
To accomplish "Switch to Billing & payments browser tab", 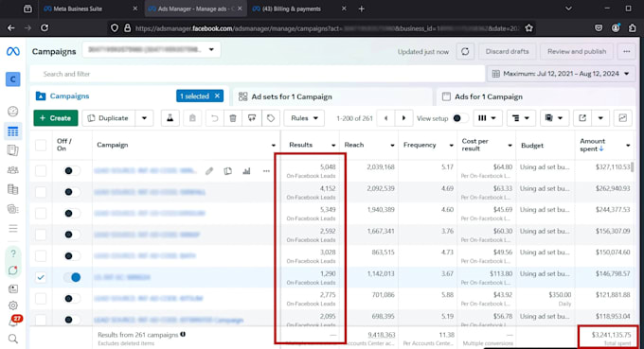I will [x=293, y=9].
